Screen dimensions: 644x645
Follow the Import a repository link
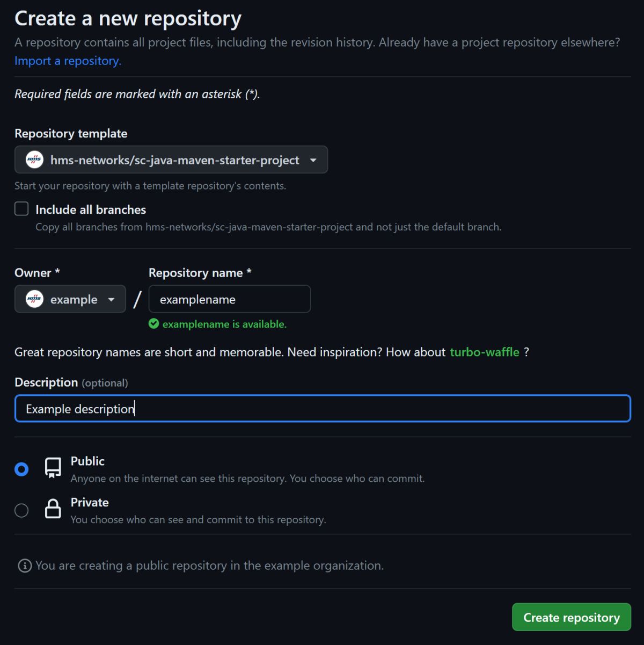(68, 61)
